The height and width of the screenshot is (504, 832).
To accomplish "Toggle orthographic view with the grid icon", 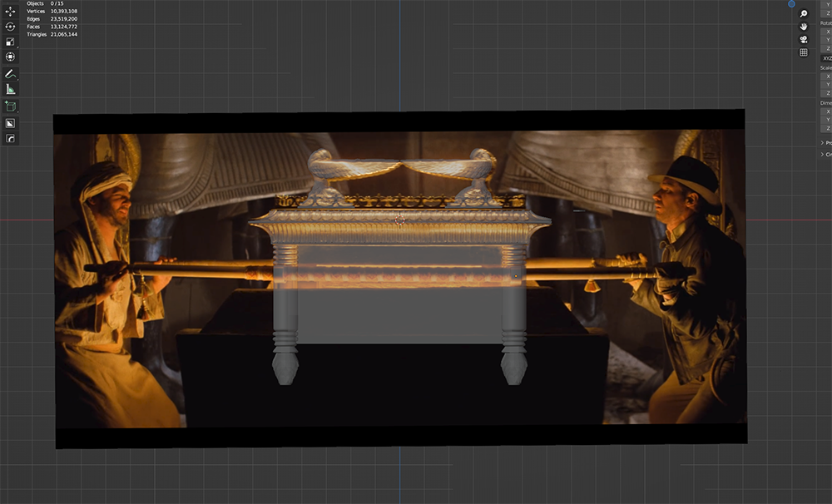I will (804, 52).
